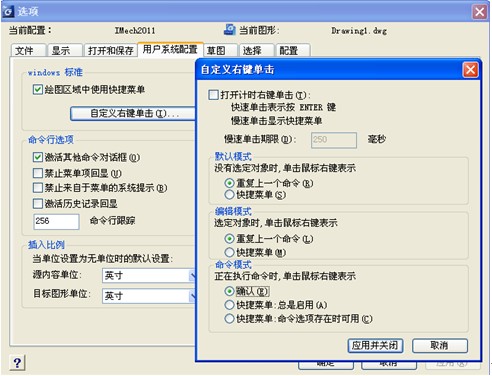Uncheck 激活其他命令对话框 checkbox

[38, 157]
